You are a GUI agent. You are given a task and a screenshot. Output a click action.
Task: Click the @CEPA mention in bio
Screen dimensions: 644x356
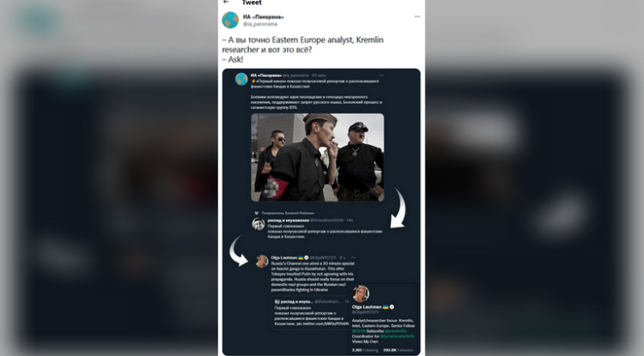(359, 331)
